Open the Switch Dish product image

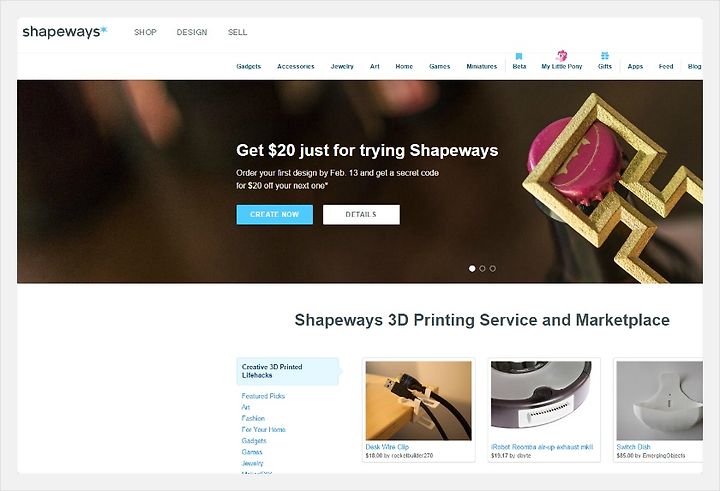(659, 401)
